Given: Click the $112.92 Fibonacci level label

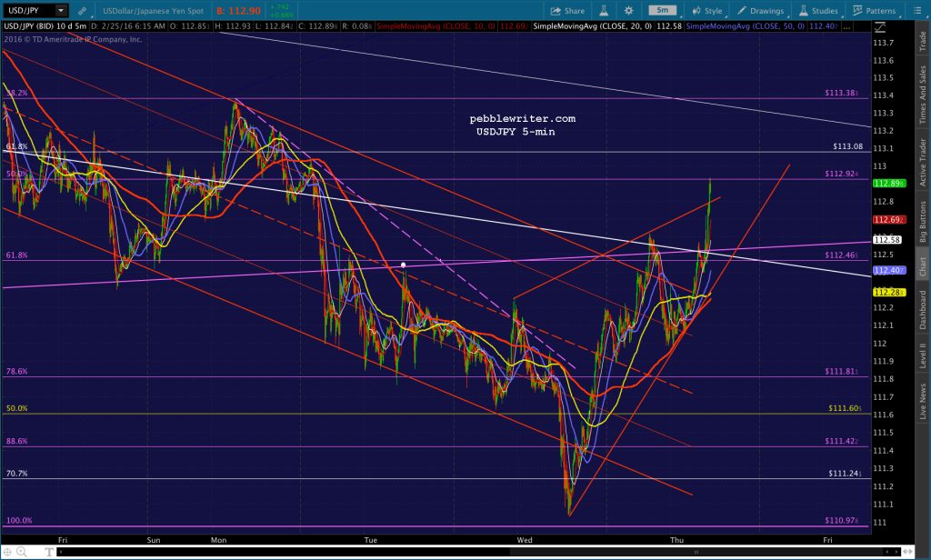Looking at the screenshot, I should 841,174.
